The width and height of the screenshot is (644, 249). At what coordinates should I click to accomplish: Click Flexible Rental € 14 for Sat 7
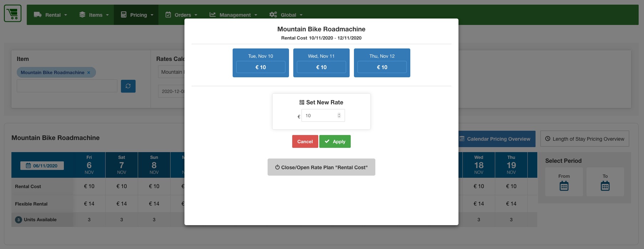(122, 204)
